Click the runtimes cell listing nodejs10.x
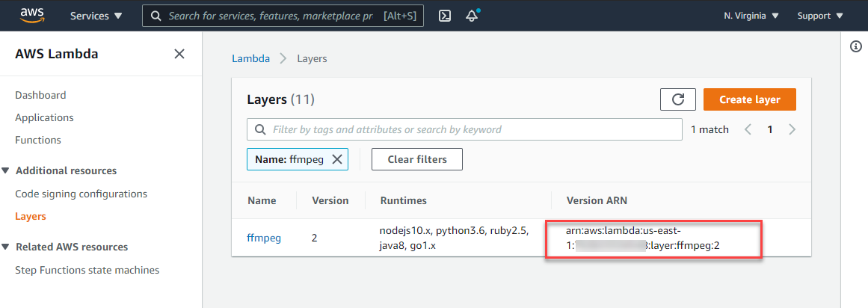Viewport: 868px width, 308px height. click(x=455, y=238)
